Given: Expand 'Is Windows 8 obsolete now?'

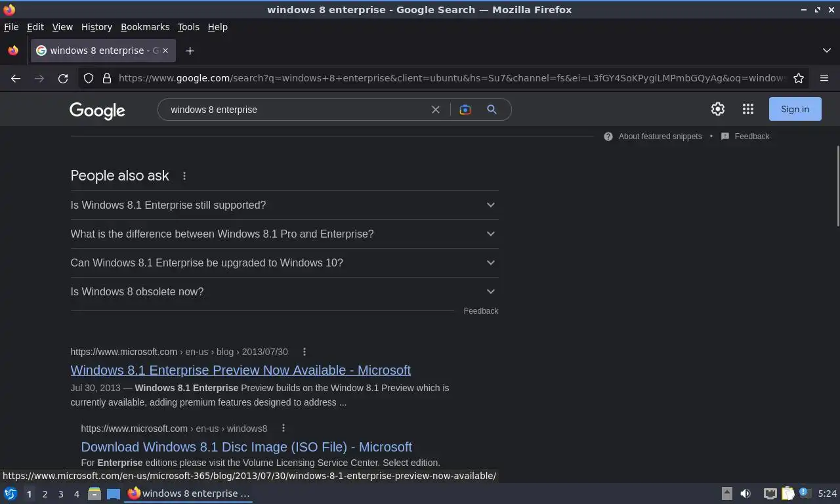Looking at the screenshot, I should [x=284, y=291].
